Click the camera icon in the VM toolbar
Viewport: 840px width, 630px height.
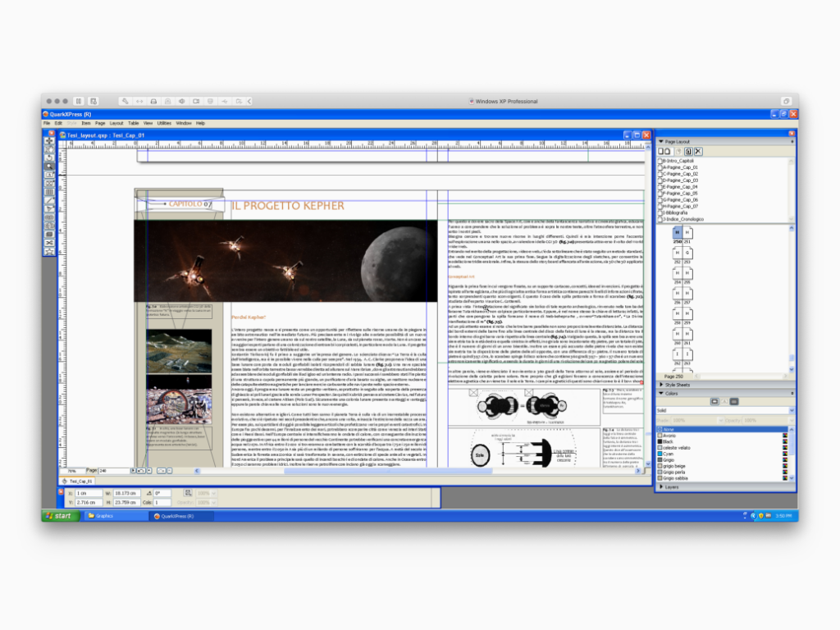197,101
